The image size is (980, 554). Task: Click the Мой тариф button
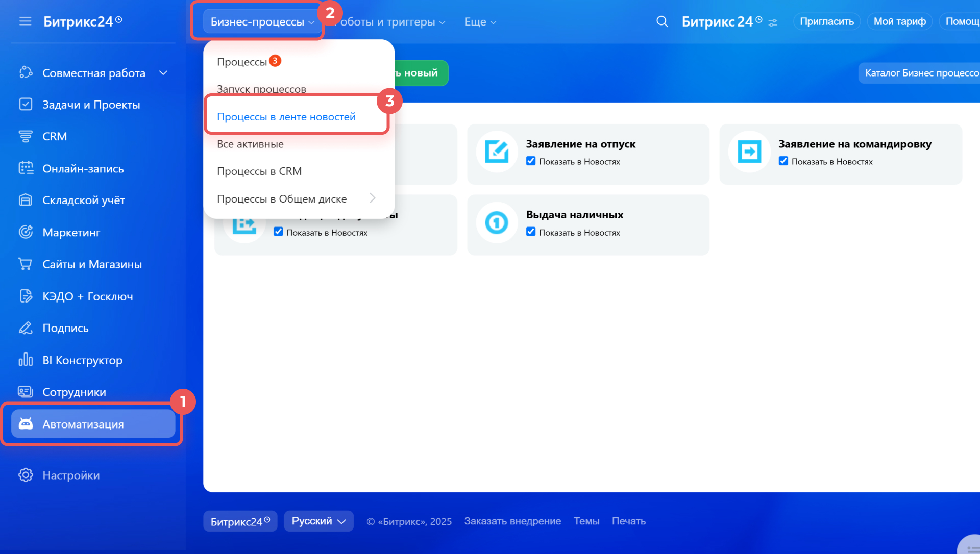pos(900,21)
